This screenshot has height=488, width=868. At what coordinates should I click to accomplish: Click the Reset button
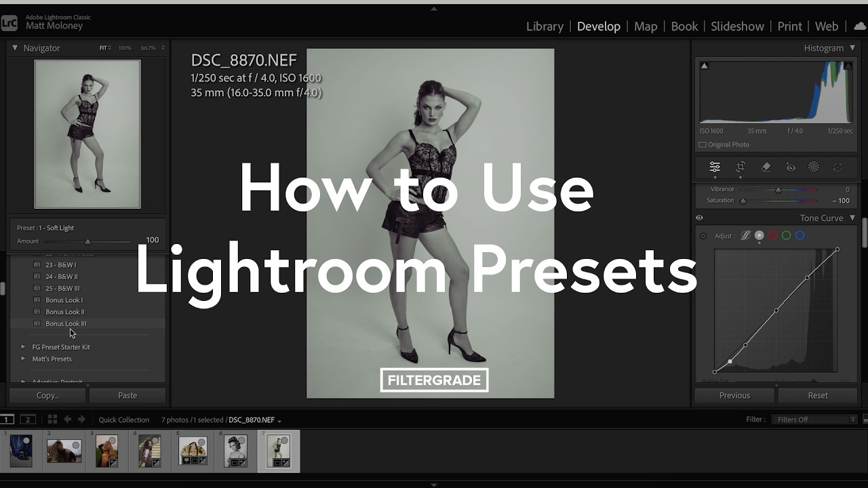pos(818,395)
